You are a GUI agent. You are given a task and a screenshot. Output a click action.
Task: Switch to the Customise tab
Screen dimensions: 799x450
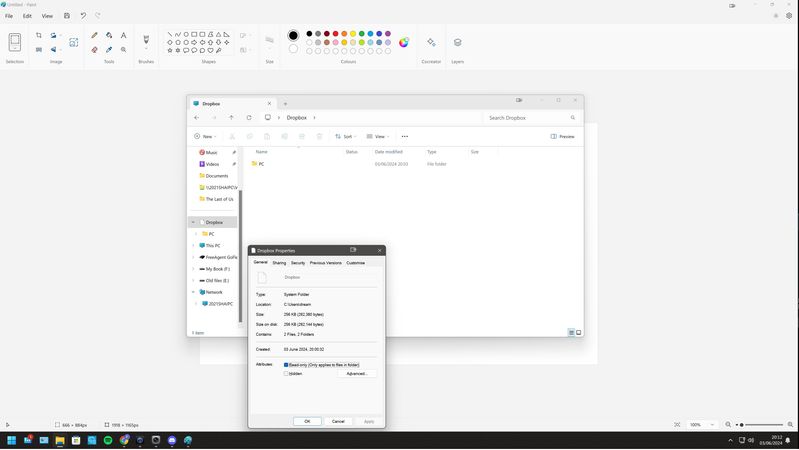(356, 263)
